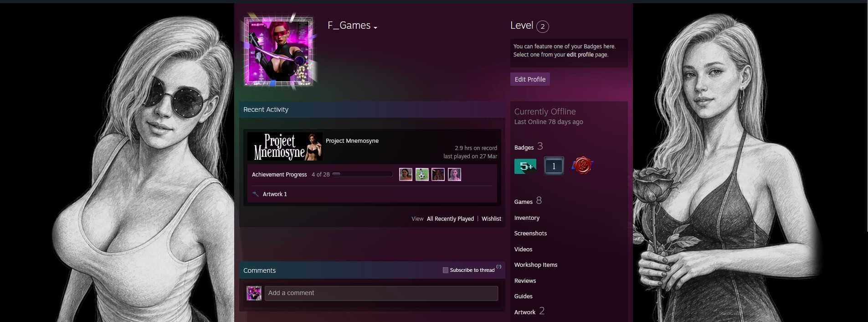The width and height of the screenshot is (868, 322).
Task: Open the Wishlist link
Action: point(491,219)
